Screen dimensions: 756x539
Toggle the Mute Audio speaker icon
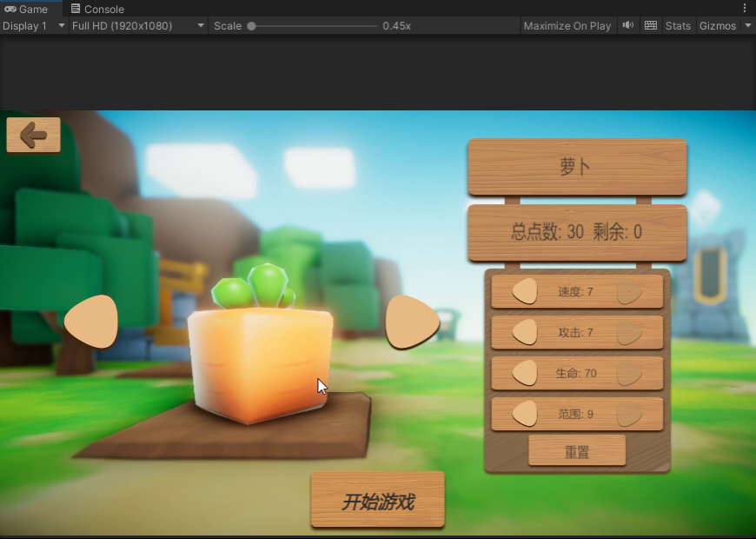pos(628,25)
